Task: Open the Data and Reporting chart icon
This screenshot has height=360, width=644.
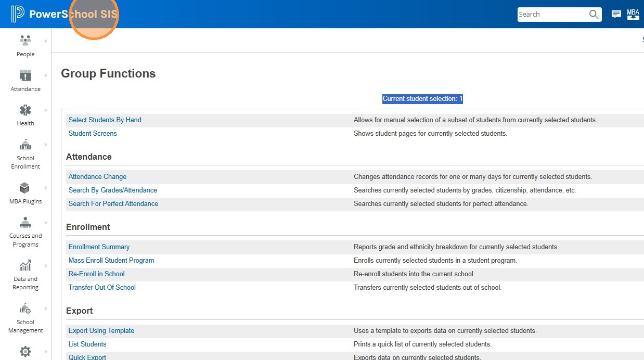Action: 25,266
